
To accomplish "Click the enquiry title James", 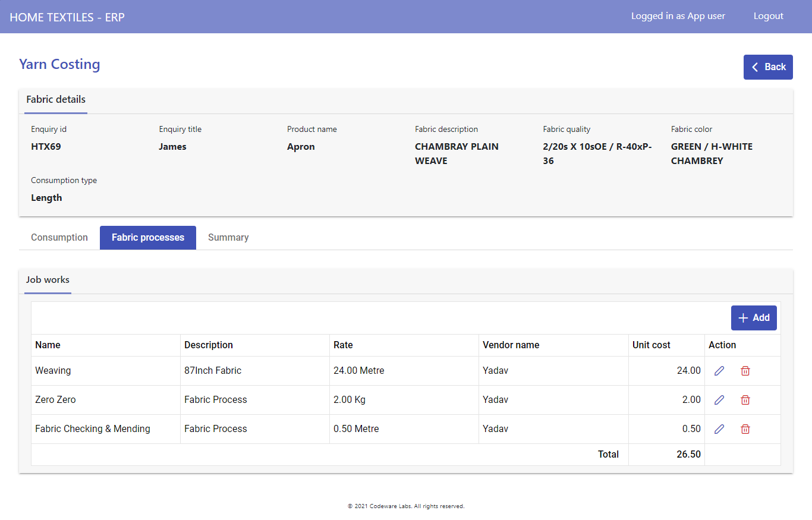I will [x=172, y=147].
